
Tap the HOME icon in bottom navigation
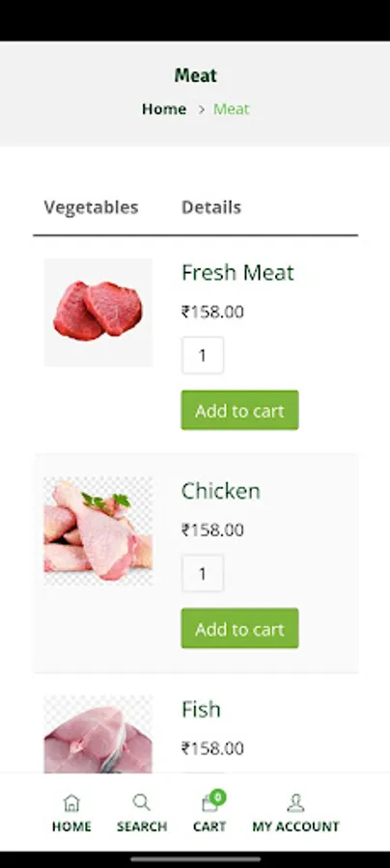point(71,802)
